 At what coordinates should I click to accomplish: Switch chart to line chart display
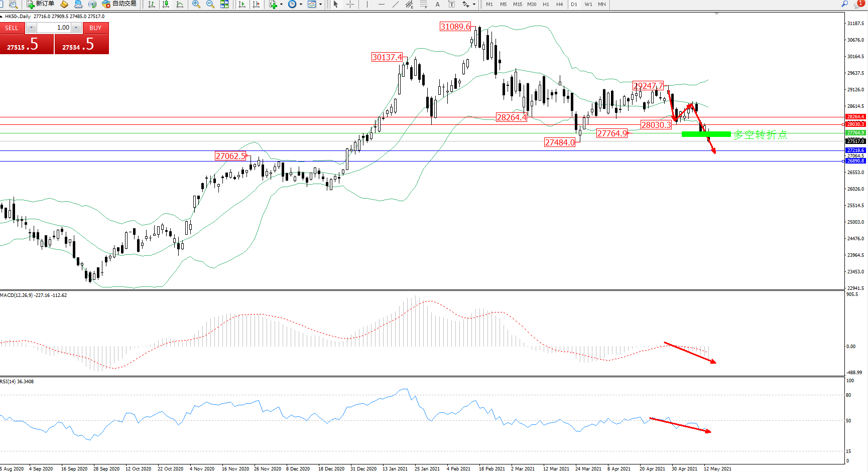click(x=180, y=4)
